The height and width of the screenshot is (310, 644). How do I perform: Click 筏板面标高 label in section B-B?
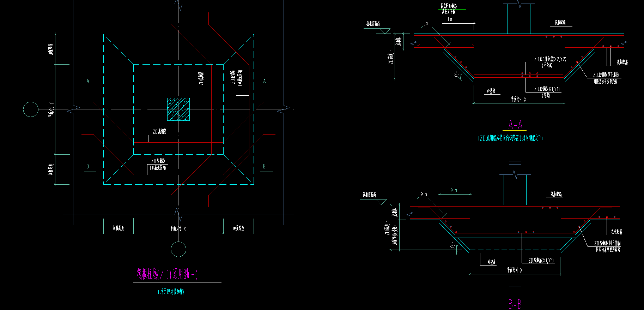369,195
